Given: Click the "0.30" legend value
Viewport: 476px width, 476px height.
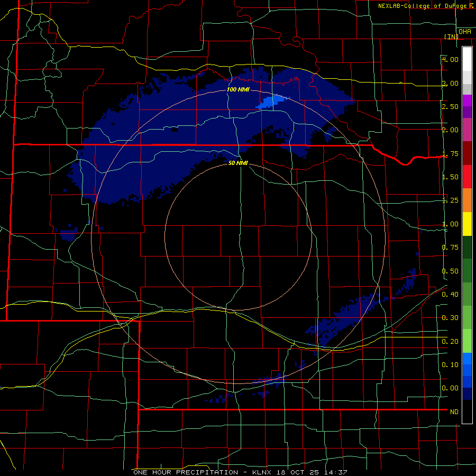Looking at the screenshot, I should [450, 318].
